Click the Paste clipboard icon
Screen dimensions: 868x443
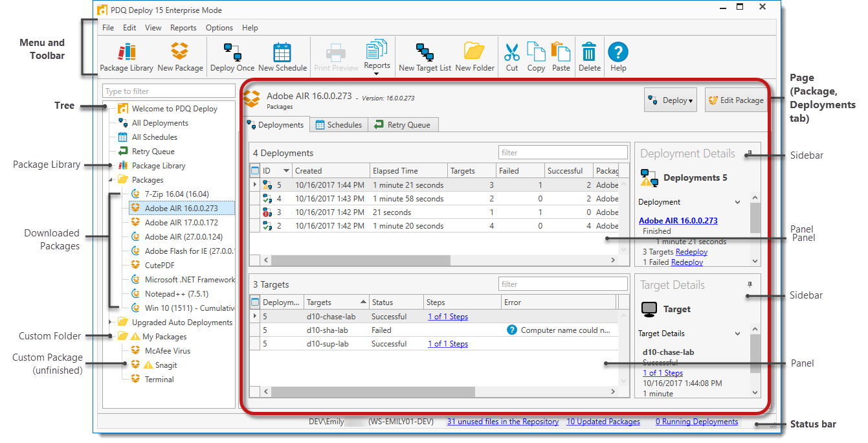pyautogui.click(x=561, y=52)
